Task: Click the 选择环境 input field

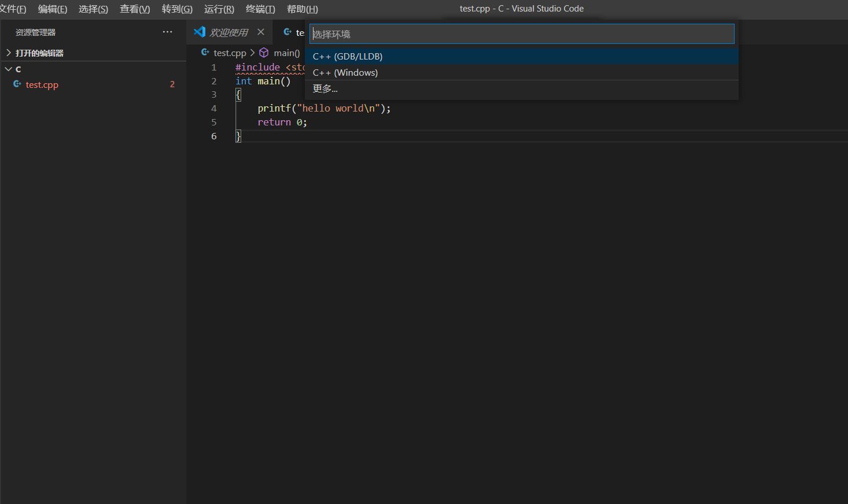Action: [x=522, y=34]
